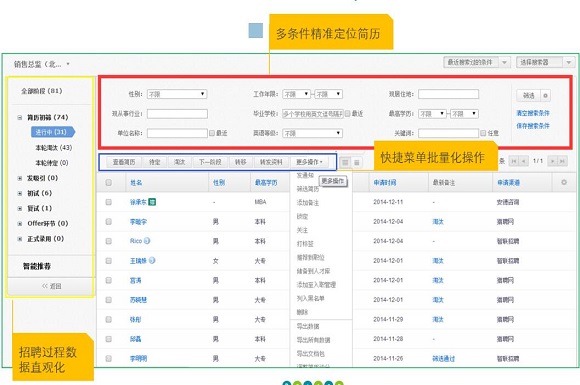Screen dimensions: 580x385
Task: Open 智能推荐 in sidebar
Action: pos(37,266)
